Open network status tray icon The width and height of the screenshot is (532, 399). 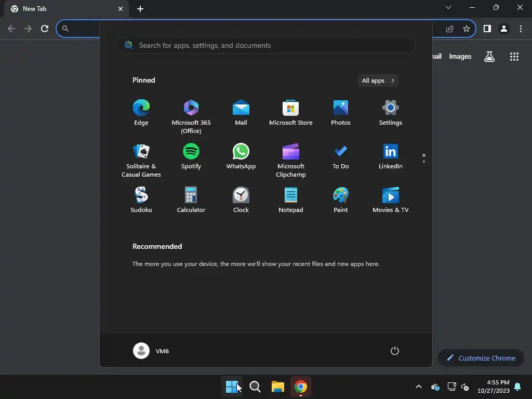(x=451, y=387)
